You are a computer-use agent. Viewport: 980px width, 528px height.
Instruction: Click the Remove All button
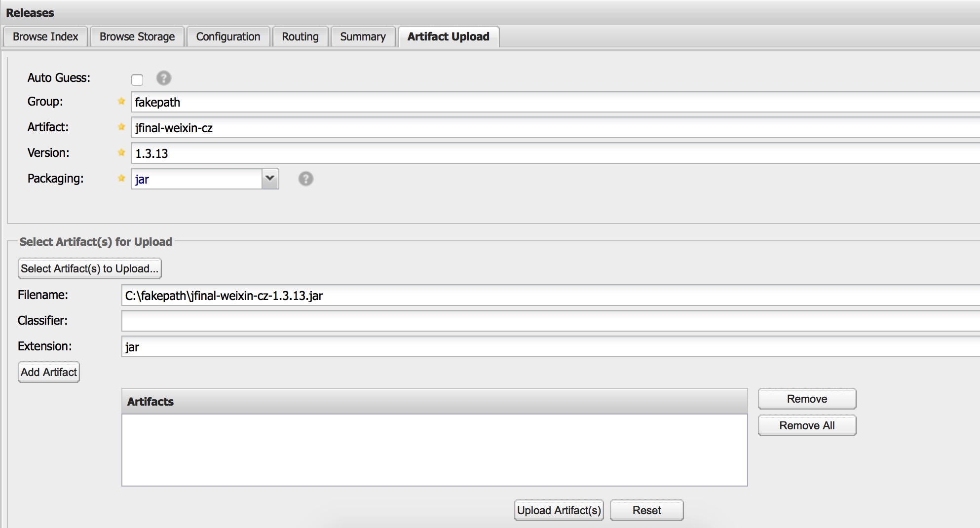806,425
